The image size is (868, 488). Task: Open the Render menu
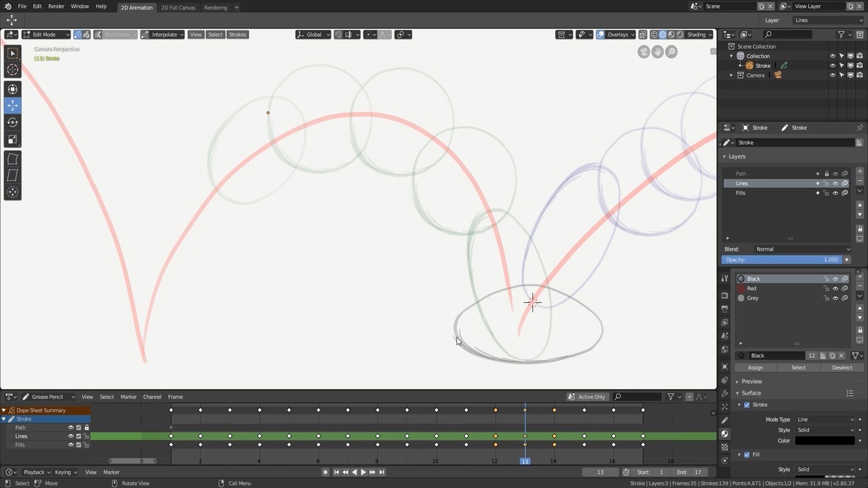pos(56,6)
